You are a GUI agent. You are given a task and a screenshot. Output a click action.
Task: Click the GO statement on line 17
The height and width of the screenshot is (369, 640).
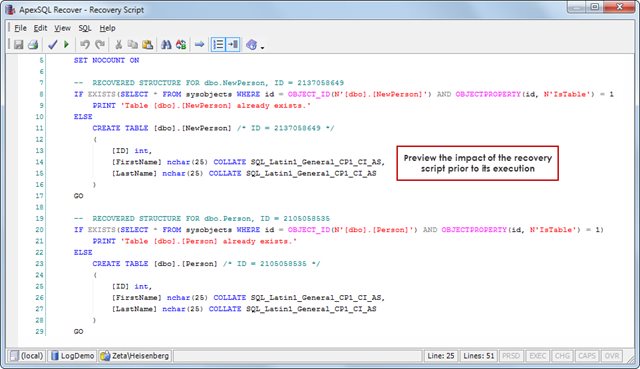coord(78,196)
